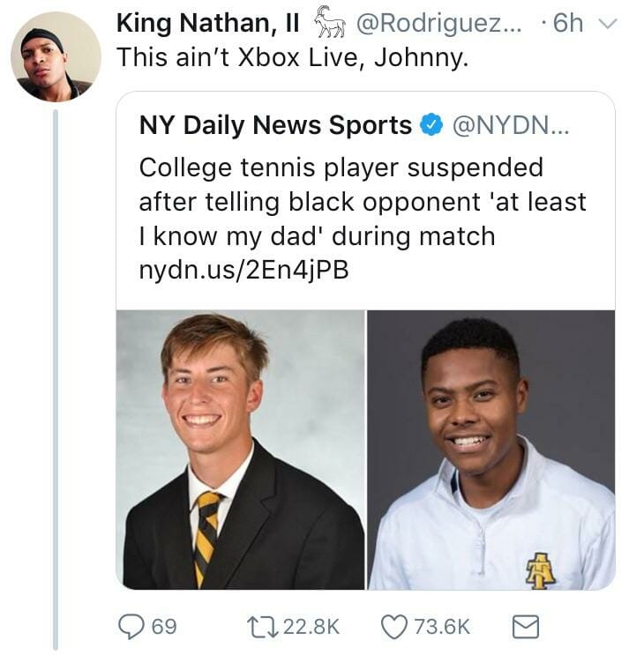
Task: Open the tweet options chevron menu
Action: click(x=610, y=23)
